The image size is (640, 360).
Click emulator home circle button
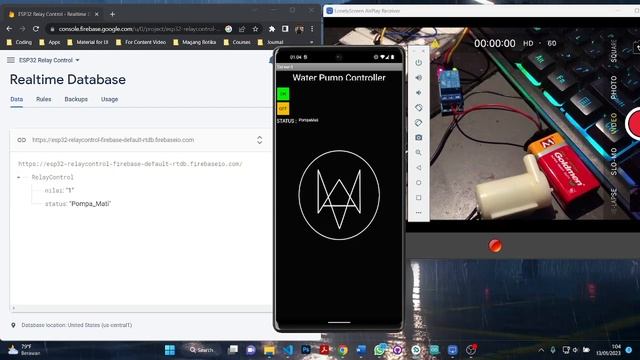coord(418,183)
